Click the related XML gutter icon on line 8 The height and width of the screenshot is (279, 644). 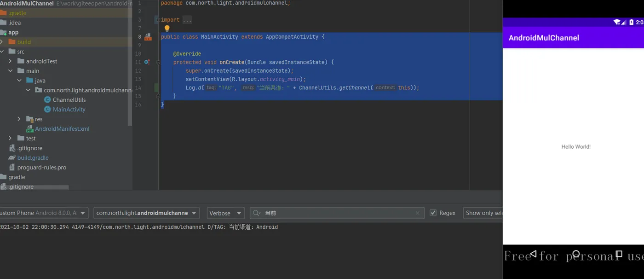(148, 37)
